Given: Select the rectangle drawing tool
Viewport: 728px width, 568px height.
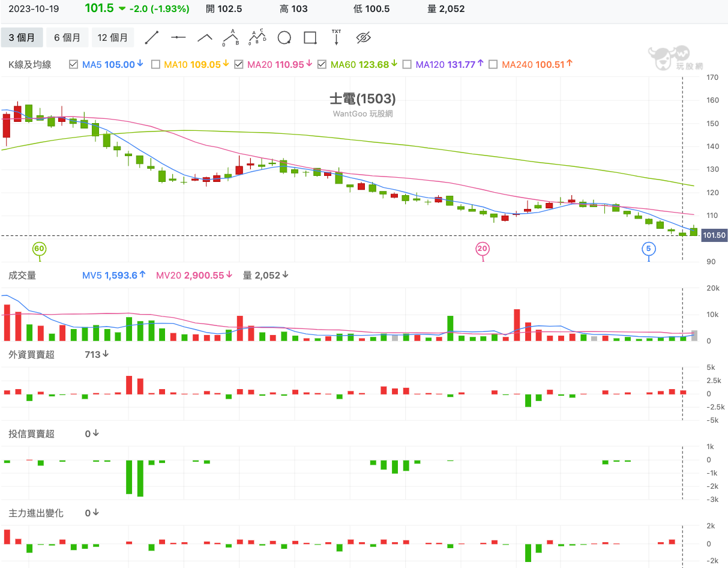Looking at the screenshot, I should (310, 38).
